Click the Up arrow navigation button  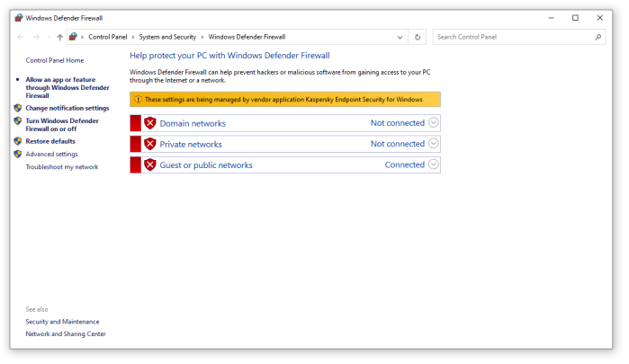[59, 37]
